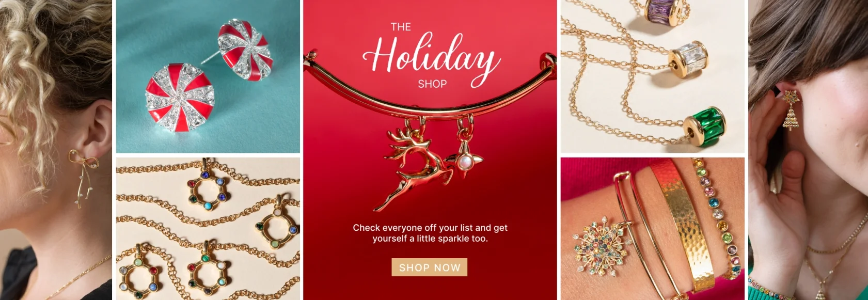Image resolution: width=868 pixels, height=300 pixels.
Task: Click the SHOP NOW button
Action: click(430, 267)
